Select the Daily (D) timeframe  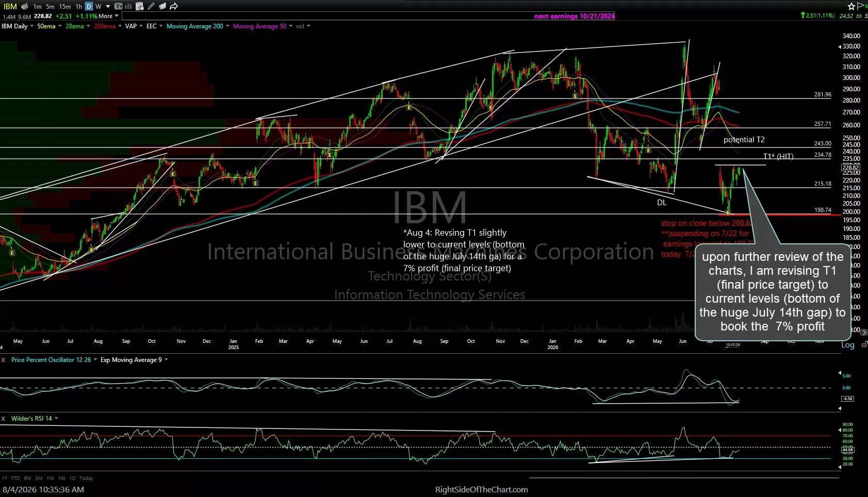89,6
